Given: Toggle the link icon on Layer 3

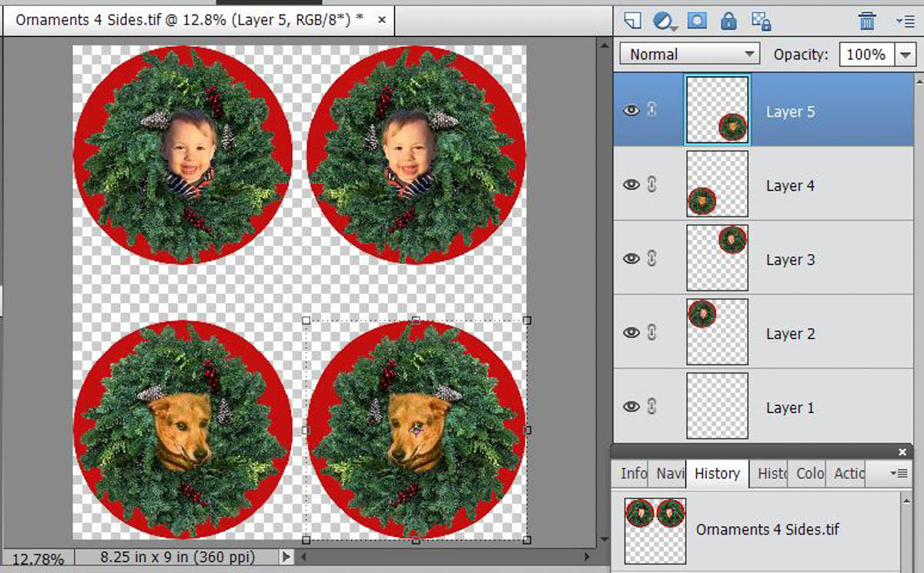Looking at the screenshot, I should tap(652, 258).
